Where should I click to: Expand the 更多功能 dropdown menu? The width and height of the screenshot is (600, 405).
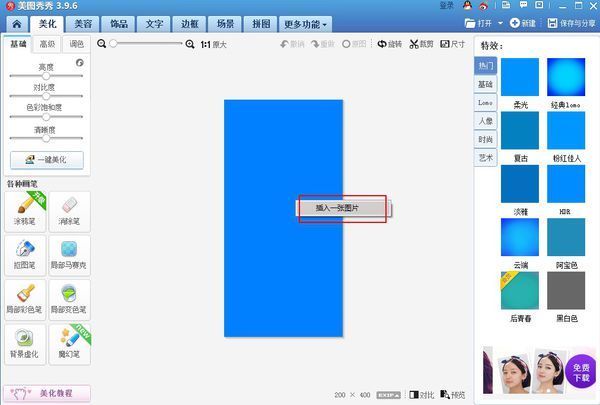(305, 22)
